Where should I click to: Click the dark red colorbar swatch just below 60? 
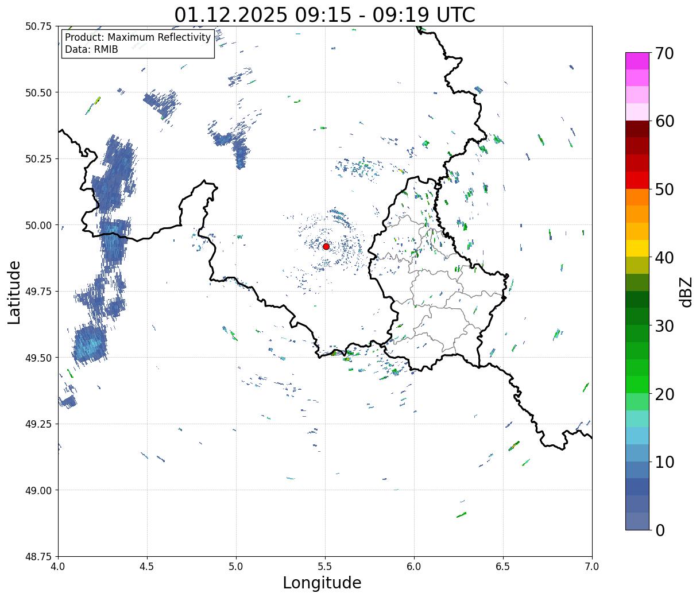[637, 129]
